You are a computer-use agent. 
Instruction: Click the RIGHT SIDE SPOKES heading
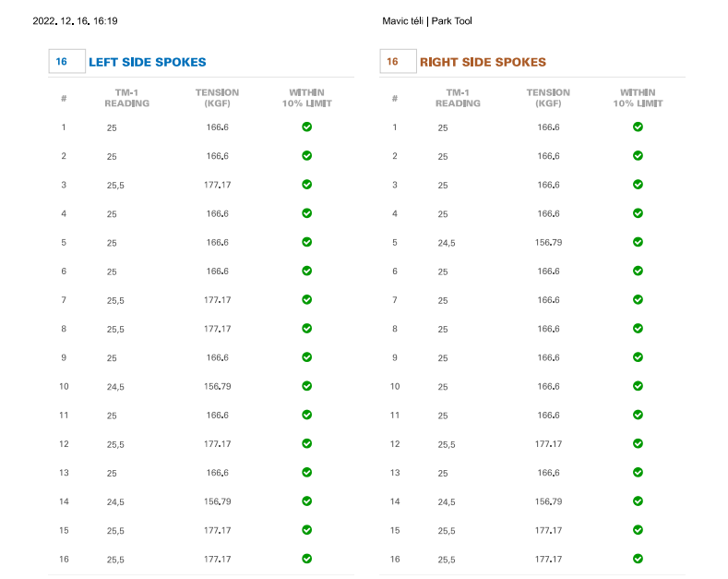(x=483, y=62)
